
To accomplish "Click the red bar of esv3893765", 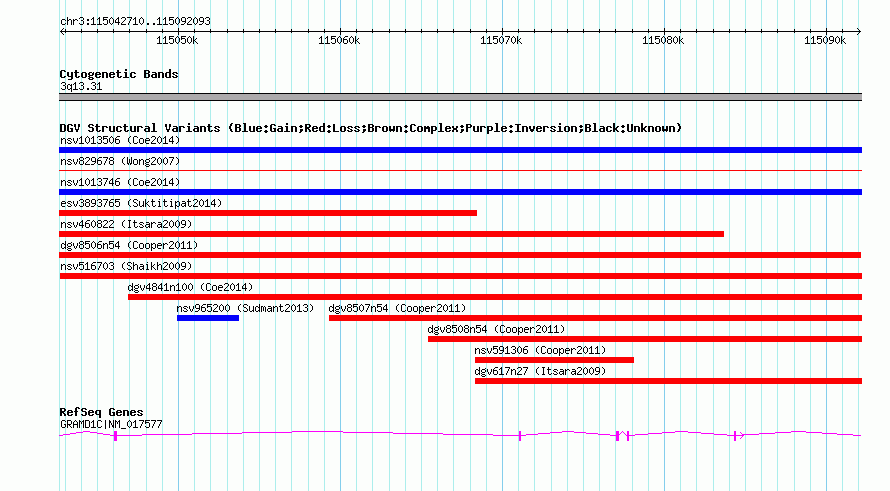I will coord(268,213).
